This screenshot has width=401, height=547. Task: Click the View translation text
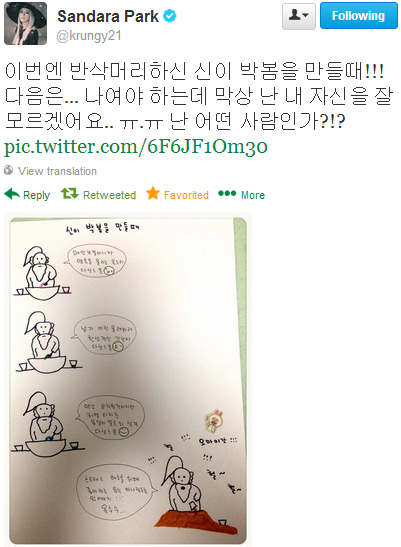pyautogui.click(x=57, y=171)
